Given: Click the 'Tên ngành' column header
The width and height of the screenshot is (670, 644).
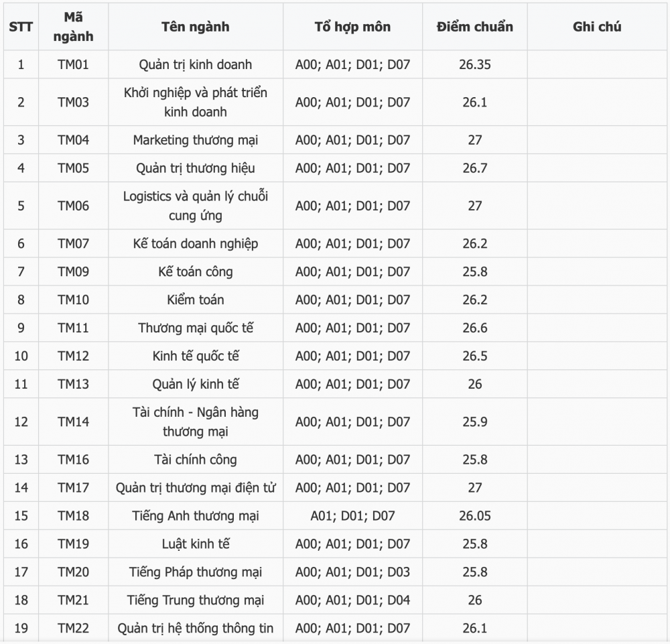Looking at the screenshot, I should tap(195, 27).
